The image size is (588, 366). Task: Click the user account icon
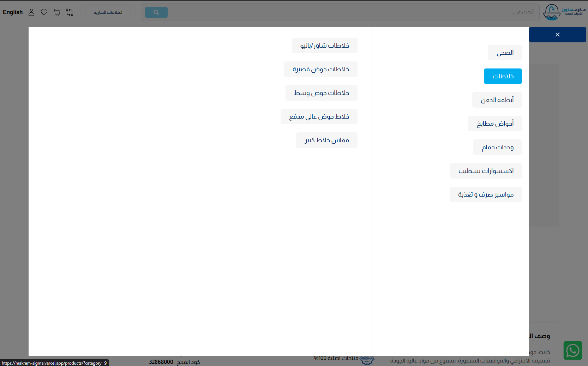click(x=31, y=12)
